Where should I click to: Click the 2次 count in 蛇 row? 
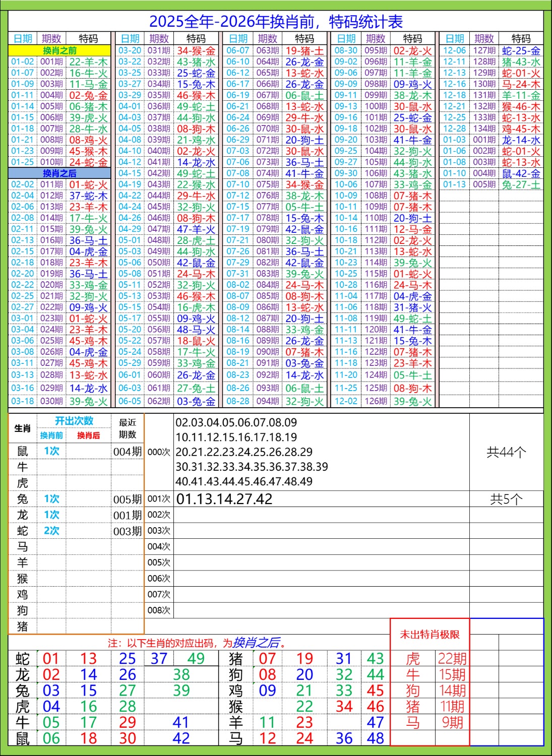51,531
